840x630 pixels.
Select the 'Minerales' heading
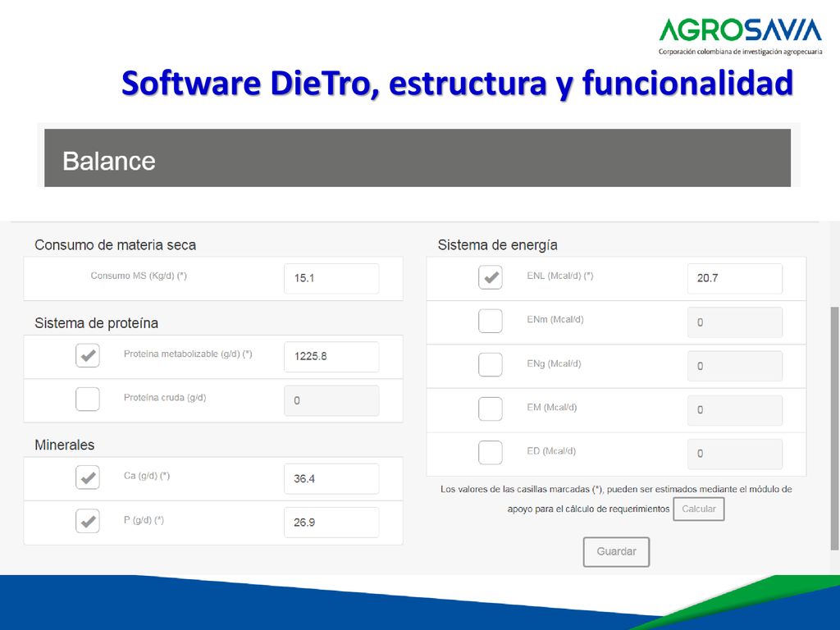(x=64, y=445)
